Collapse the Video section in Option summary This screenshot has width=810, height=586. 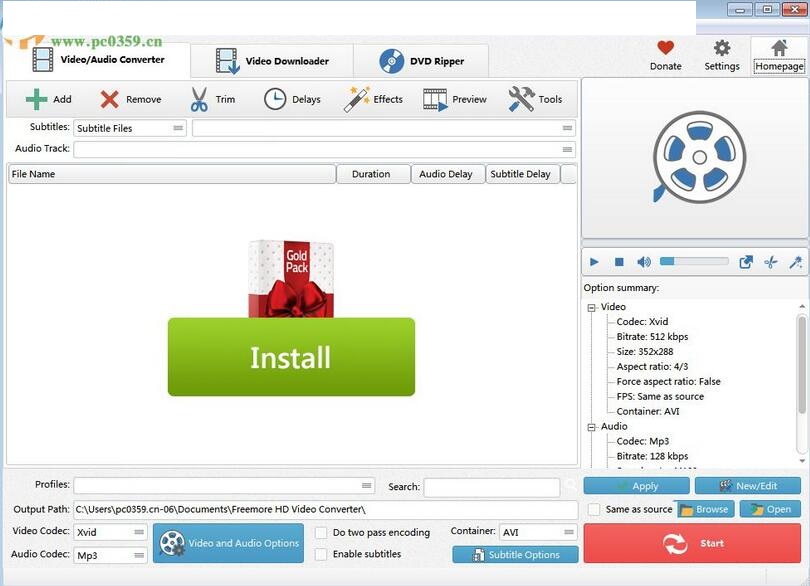[591, 306]
